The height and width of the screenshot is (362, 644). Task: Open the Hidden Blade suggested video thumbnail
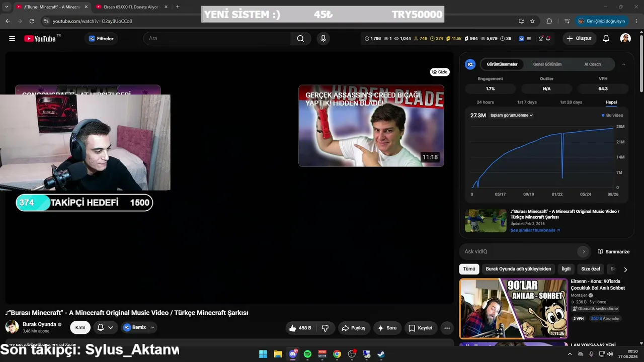371,126
